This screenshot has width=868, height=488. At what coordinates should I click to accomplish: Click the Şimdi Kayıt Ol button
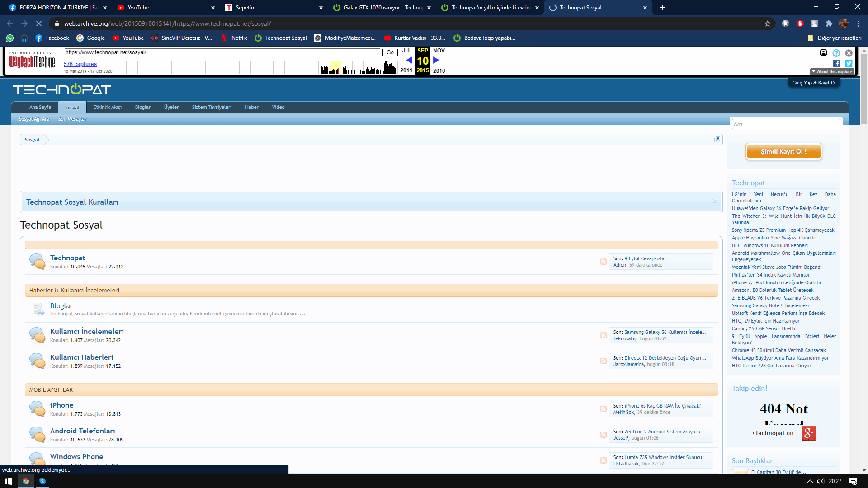[783, 151]
